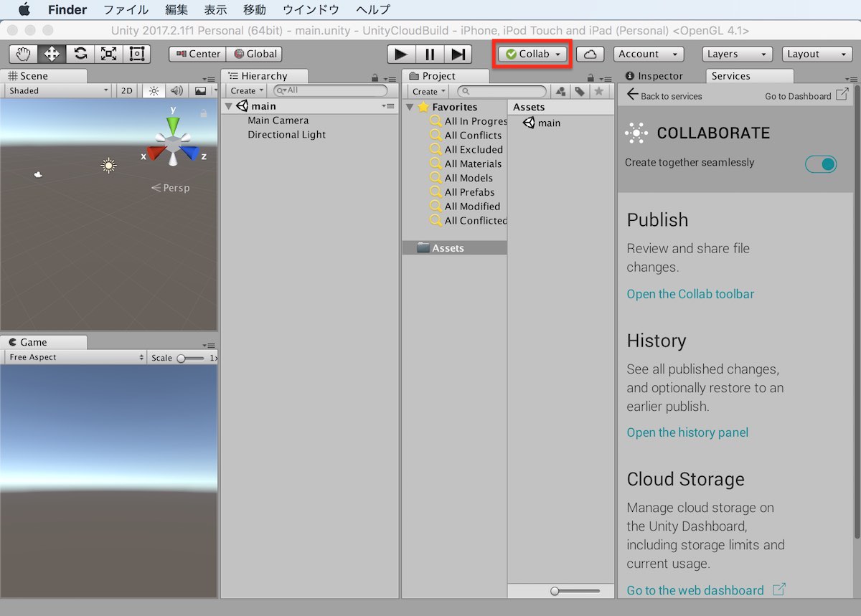Toggle 2D view mode
This screenshot has height=616, width=861.
127,91
